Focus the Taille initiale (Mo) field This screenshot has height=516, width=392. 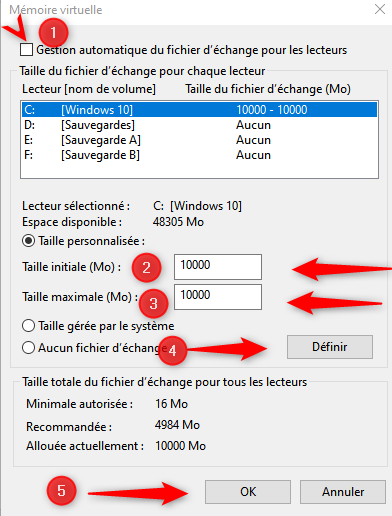point(218,267)
